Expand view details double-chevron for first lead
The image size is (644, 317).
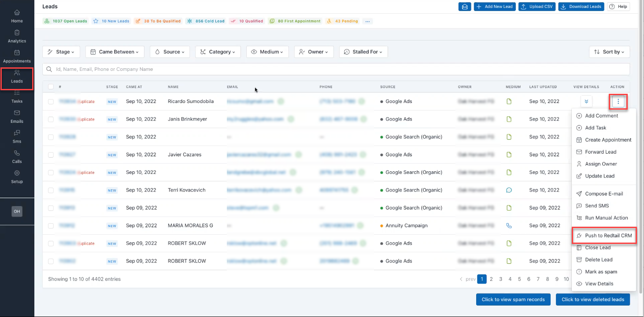click(x=586, y=102)
